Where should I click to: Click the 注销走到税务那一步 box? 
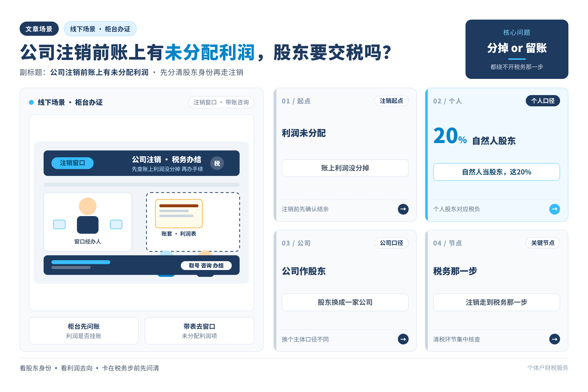[x=496, y=302]
